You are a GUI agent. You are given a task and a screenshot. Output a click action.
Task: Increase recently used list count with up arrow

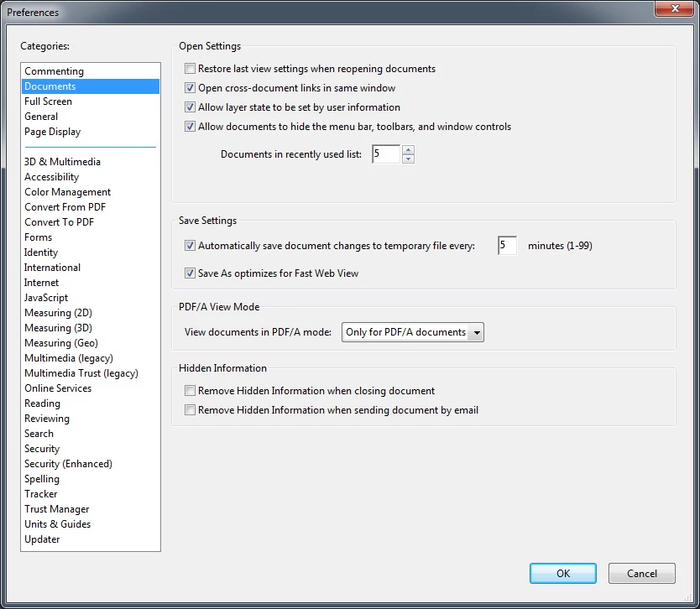click(x=408, y=150)
